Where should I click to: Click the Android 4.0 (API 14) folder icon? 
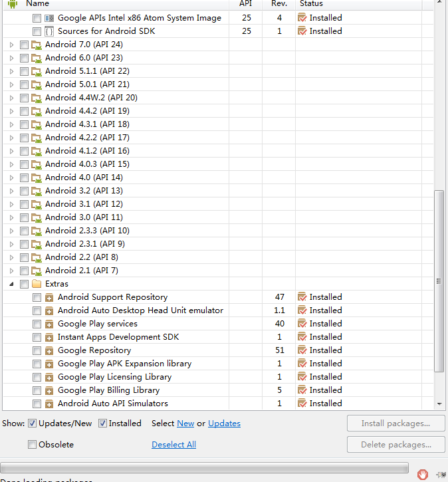[x=37, y=178]
